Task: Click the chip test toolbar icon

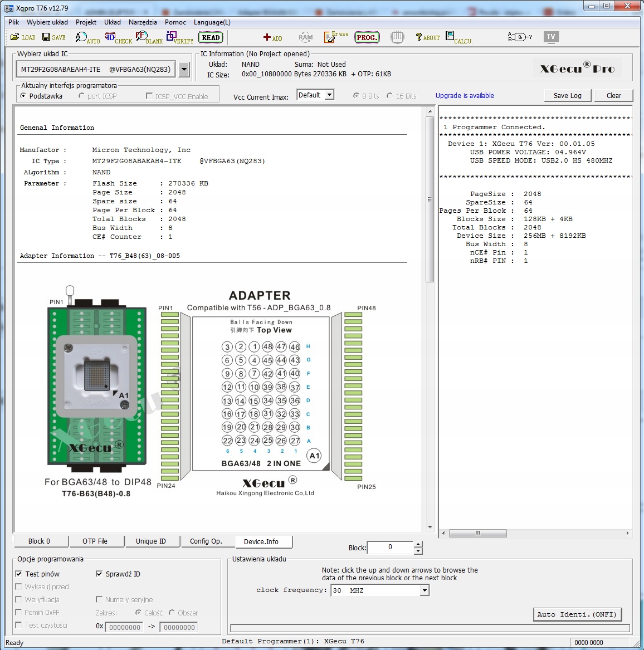Action: pyautogui.click(x=397, y=37)
